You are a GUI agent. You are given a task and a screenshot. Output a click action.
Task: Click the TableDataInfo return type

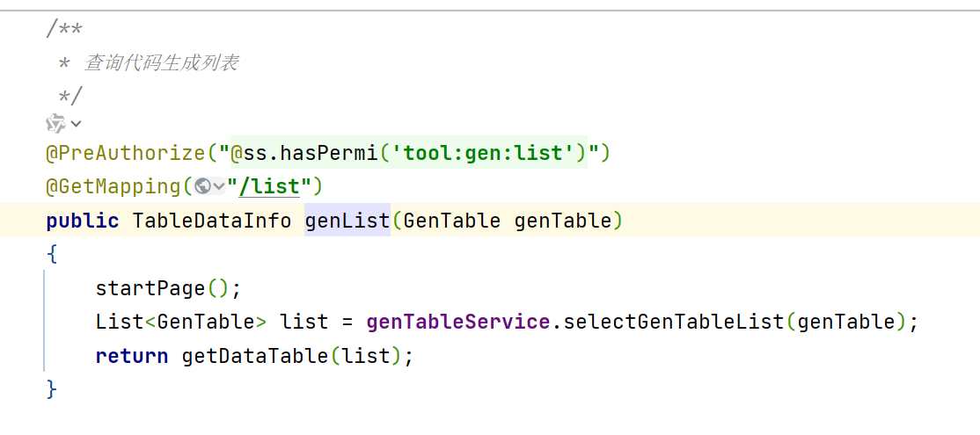[x=211, y=220]
